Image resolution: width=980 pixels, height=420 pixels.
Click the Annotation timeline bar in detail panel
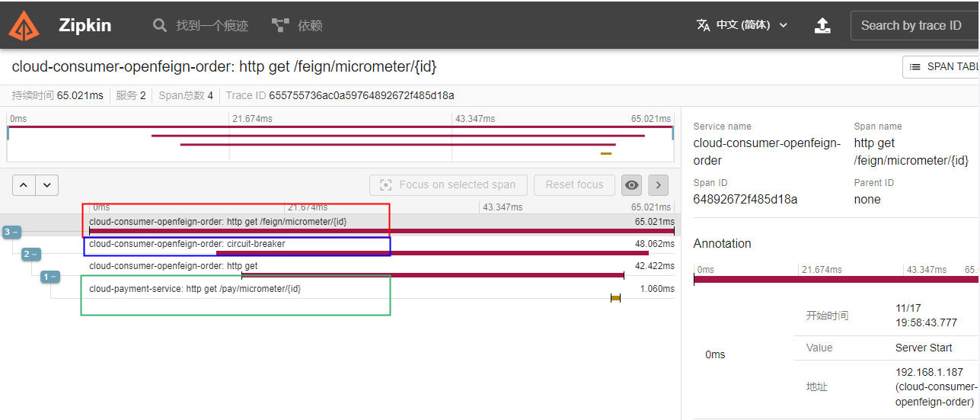836,281
